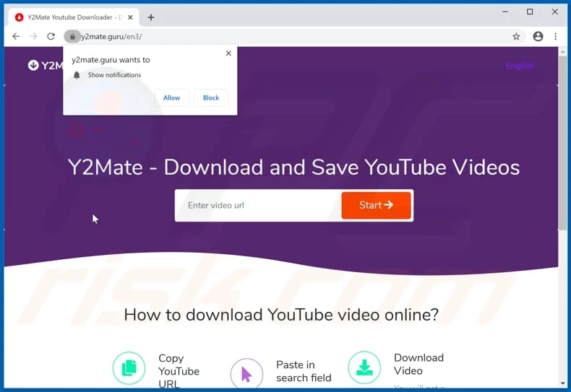Open the Chrome three-dot menu
The height and width of the screenshot is (392, 571).
555,36
